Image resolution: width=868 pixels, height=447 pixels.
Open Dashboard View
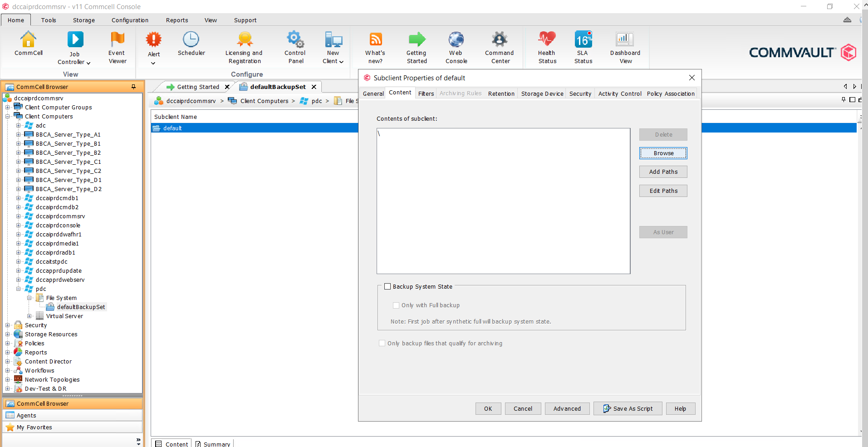point(625,48)
